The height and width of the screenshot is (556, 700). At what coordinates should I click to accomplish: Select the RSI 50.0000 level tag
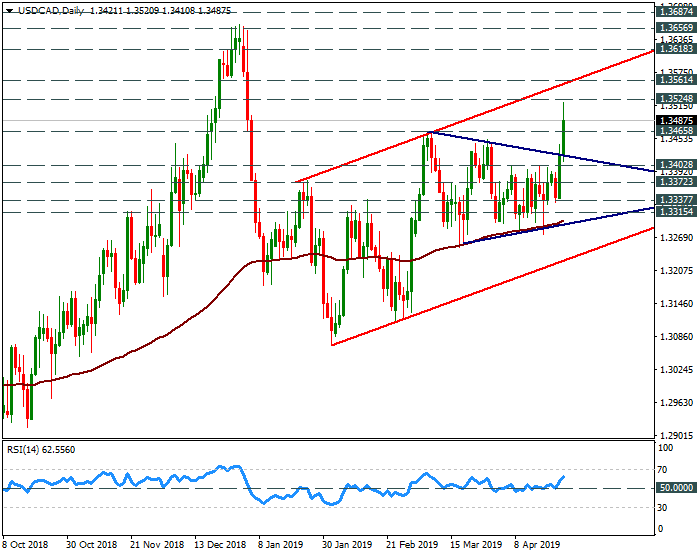pos(676,488)
